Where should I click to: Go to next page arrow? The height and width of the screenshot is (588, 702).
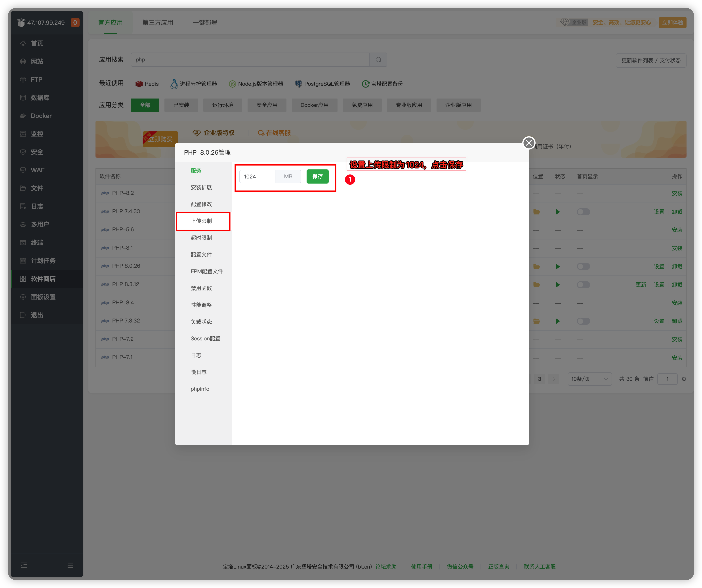554,379
